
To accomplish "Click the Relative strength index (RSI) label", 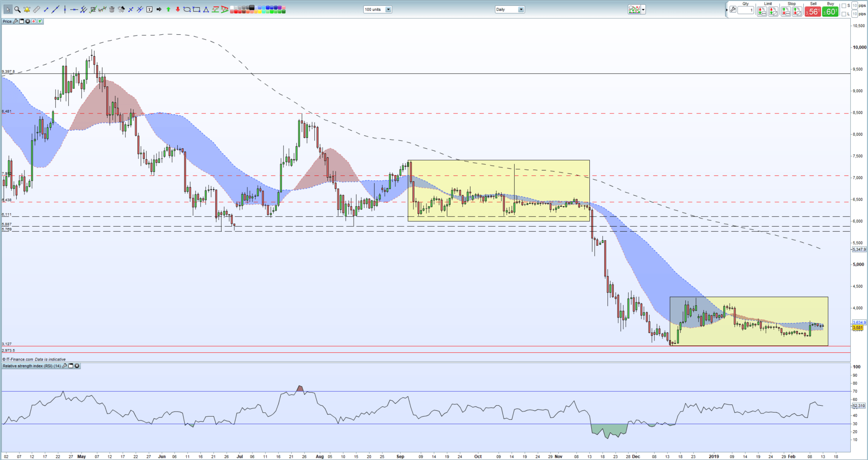I will tap(32, 366).
